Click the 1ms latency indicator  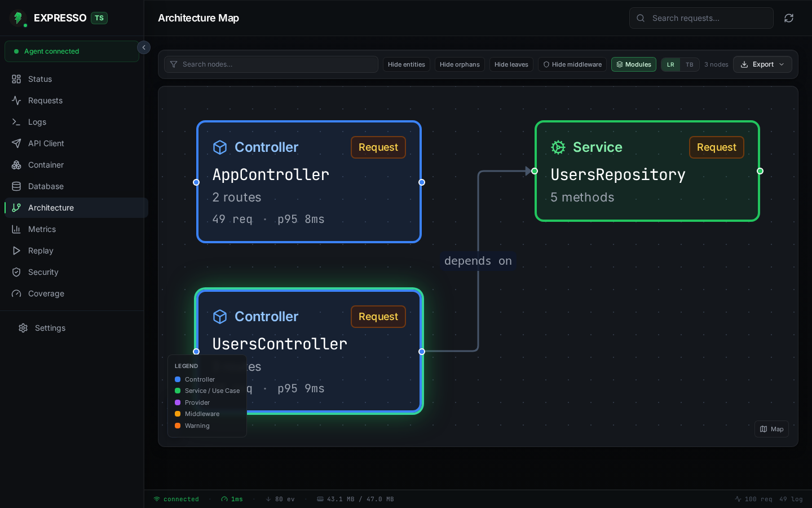click(232, 499)
